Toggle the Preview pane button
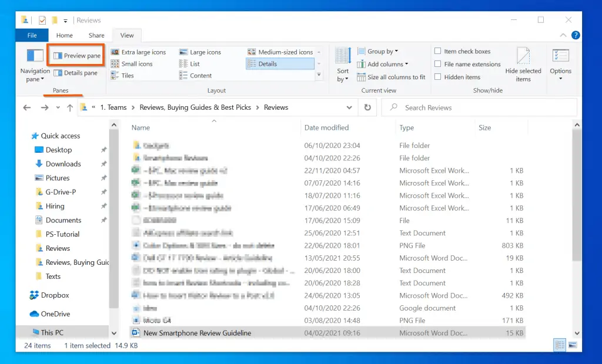602x364 pixels. [x=77, y=56]
